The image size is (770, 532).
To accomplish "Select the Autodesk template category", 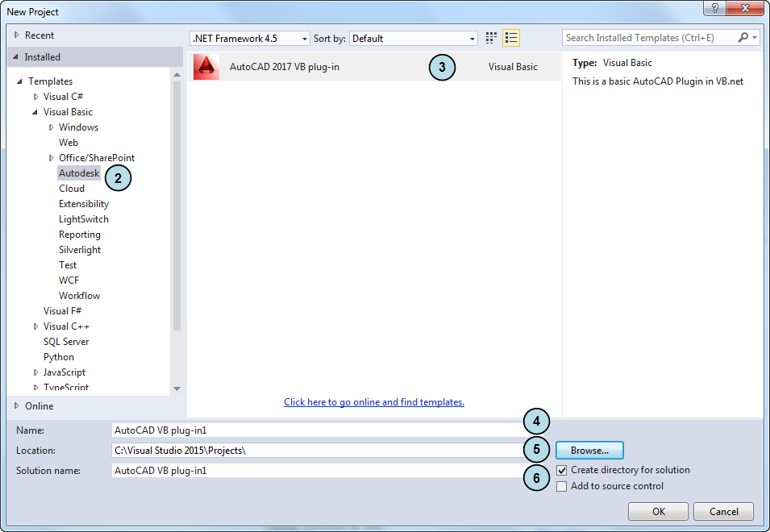I will 79,173.
